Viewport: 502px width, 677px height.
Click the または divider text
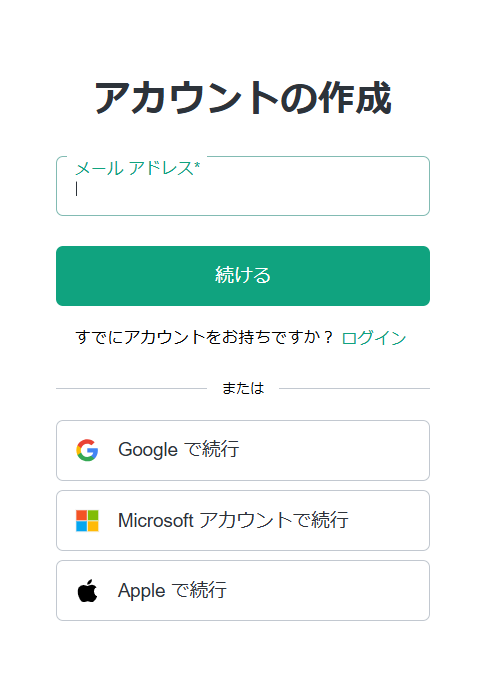pyautogui.click(x=243, y=388)
